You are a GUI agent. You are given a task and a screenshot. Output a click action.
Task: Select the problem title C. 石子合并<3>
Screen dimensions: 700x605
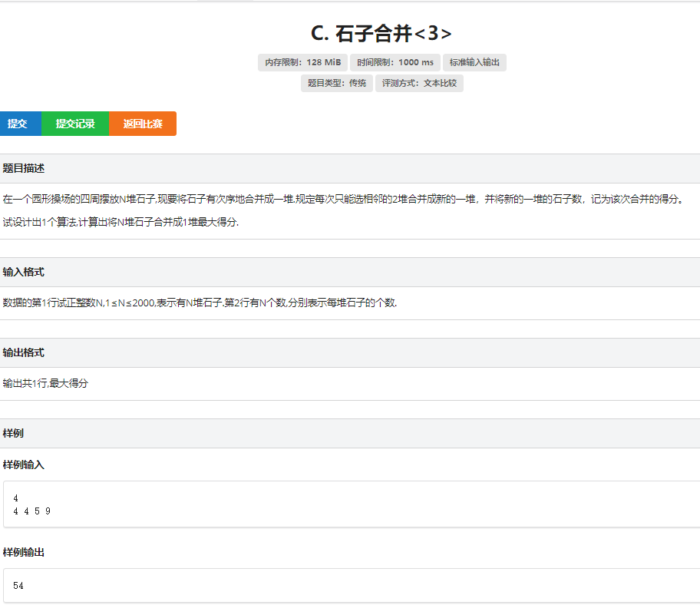pyautogui.click(x=381, y=34)
